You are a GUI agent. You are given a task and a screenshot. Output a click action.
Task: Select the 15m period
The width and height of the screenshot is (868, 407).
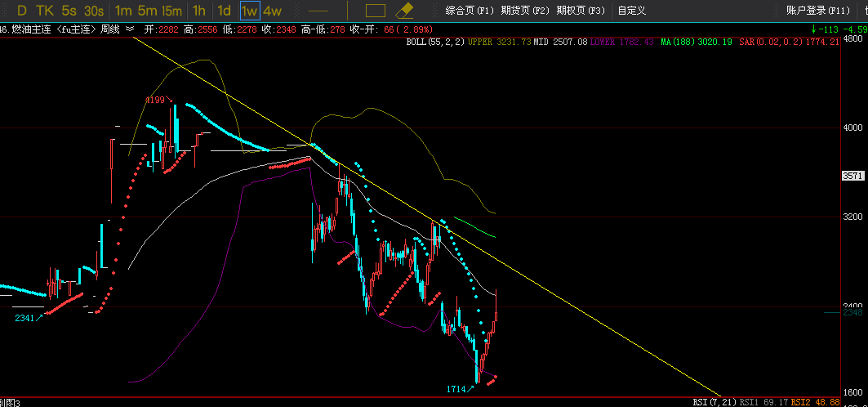pos(172,11)
